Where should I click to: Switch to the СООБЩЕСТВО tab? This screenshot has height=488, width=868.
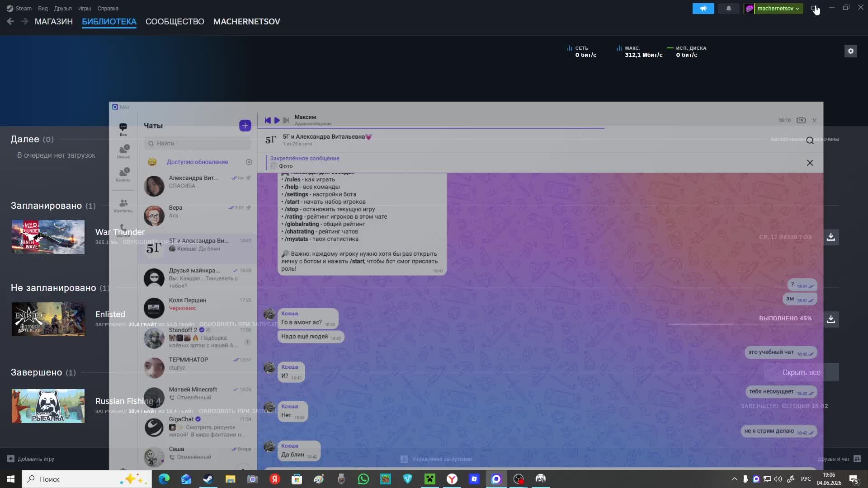click(x=175, y=21)
